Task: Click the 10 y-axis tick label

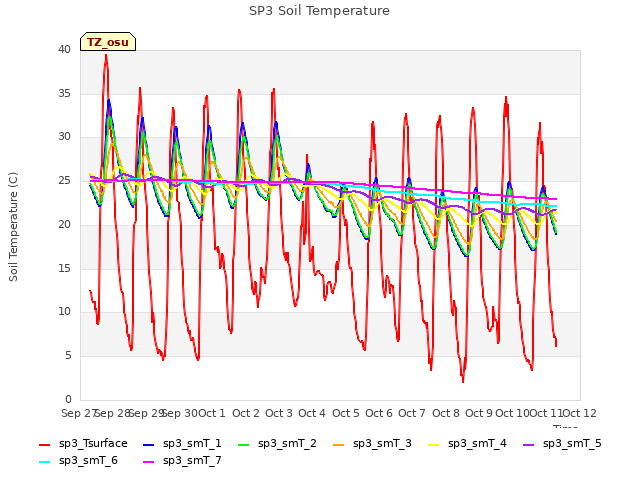Action: pyautogui.click(x=64, y=312)
